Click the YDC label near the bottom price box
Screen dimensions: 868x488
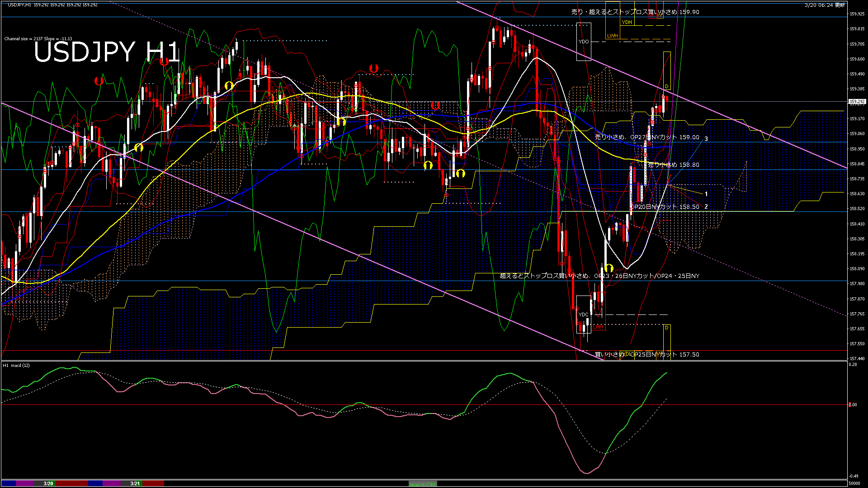(x=584, y=314)
